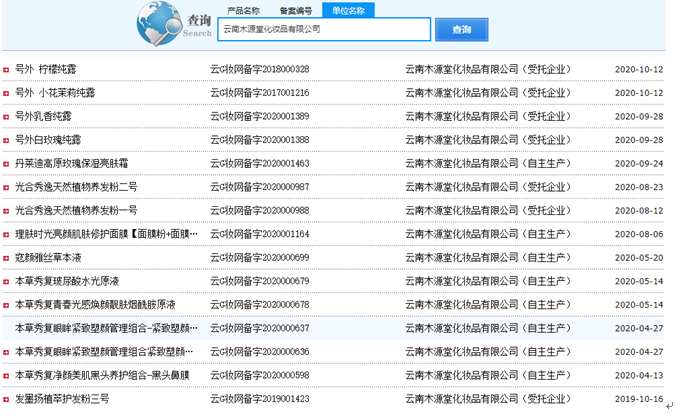Open product 本草秀复玻尿酸水光原液
This screenshot has width=698, height=416.
click(x=67, y=282)
